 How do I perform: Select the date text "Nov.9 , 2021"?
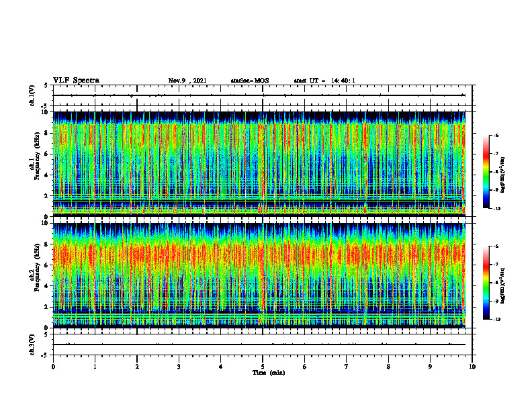(187, 81)
